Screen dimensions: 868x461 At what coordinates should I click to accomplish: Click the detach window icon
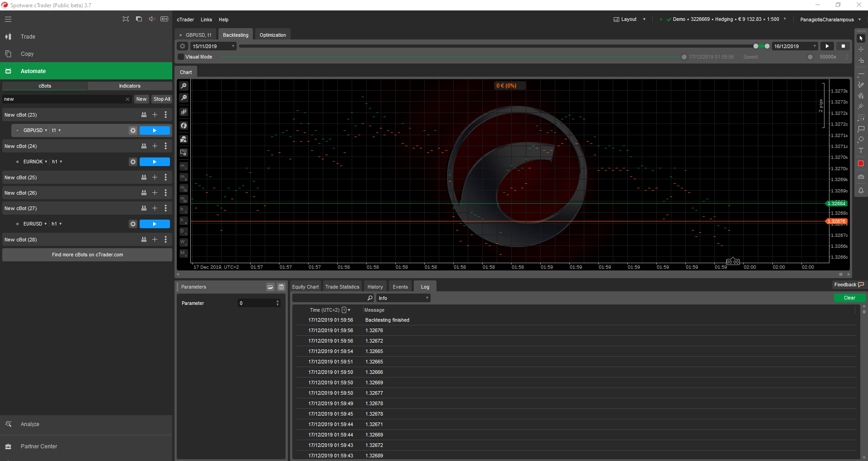pyautogui.click(x=139, y=19)
